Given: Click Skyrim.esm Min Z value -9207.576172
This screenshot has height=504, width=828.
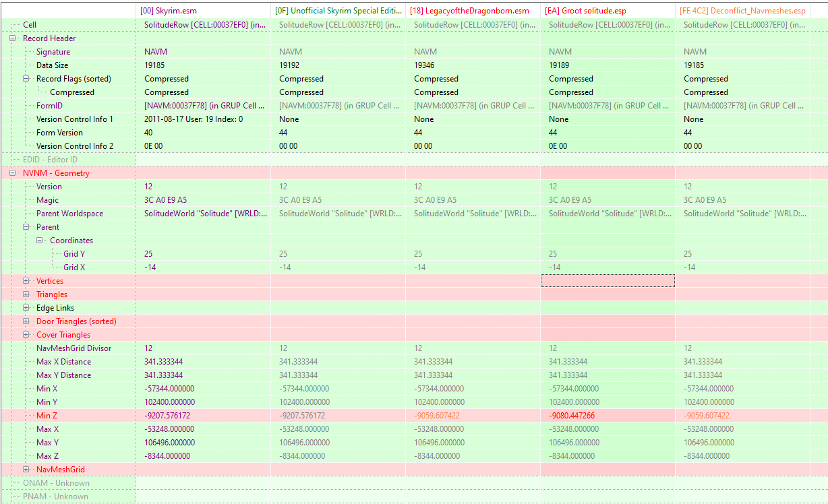Looking at the screenshot, I should pos(167,416).
